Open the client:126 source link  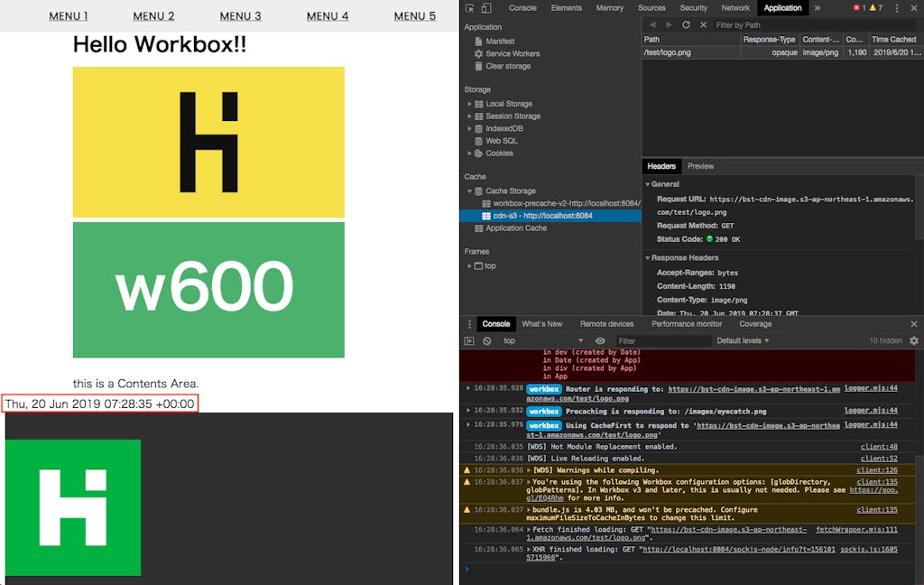(877, 470)
